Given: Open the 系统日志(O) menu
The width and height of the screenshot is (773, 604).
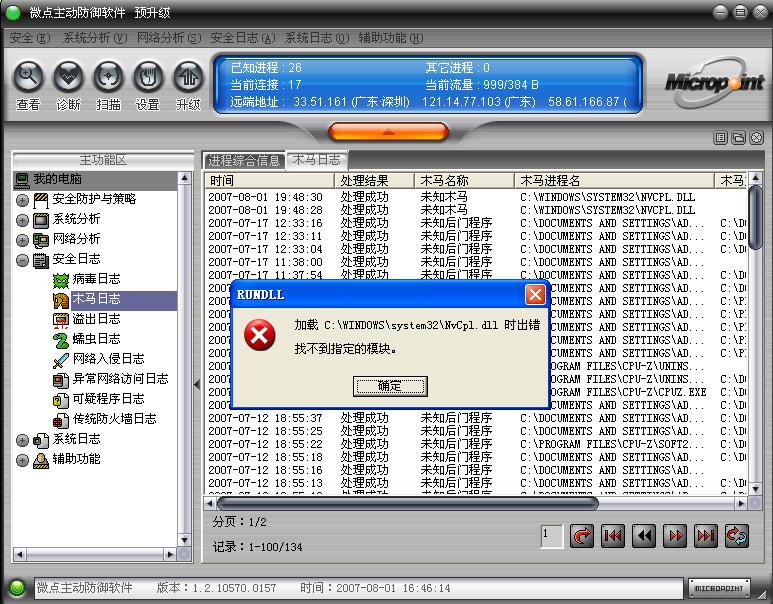Looking at the screenshot, I should coord(317,38).
